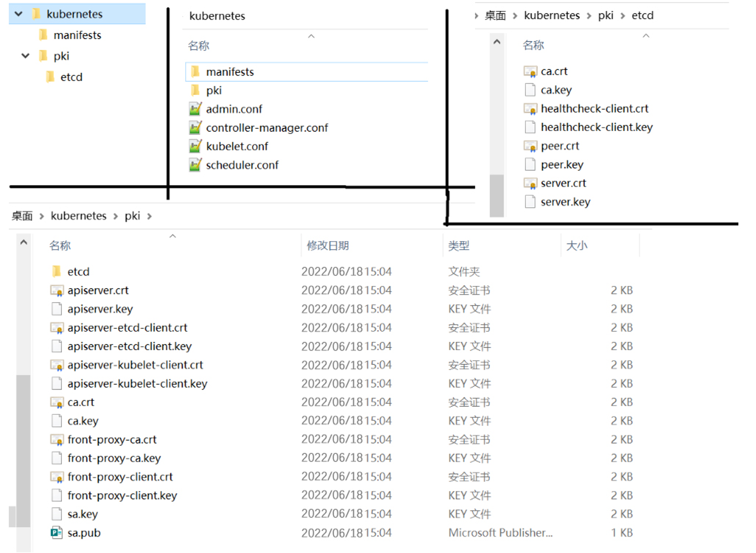The width and height of the screenshot is (756, 553).
Task: Open arrow after kubernetes in bottom breadcrumb
Action: 116,216
